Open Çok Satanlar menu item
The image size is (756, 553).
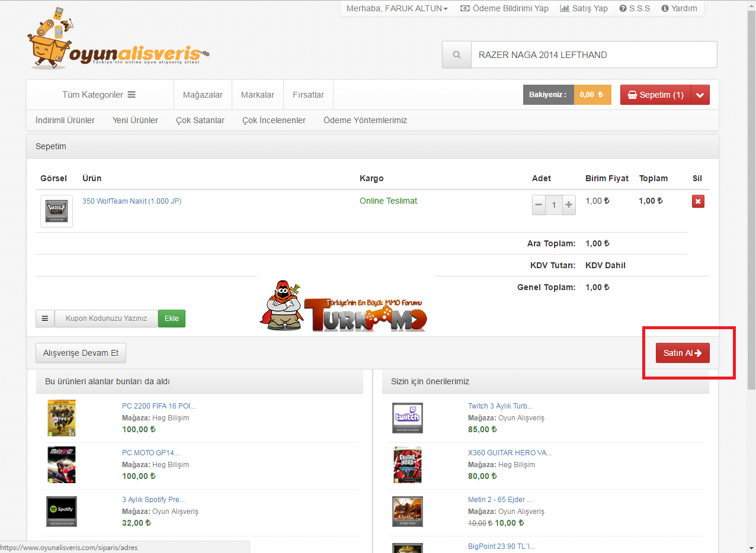click(x=200, y=120)
